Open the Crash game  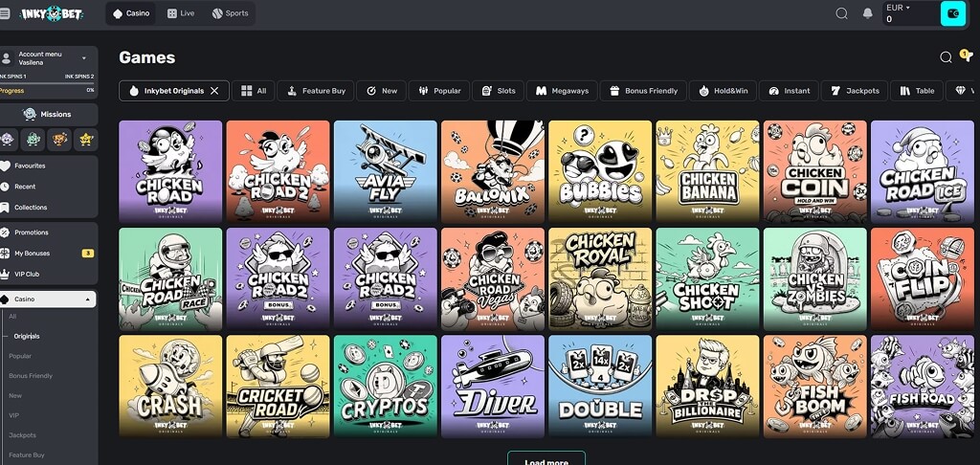170,387
